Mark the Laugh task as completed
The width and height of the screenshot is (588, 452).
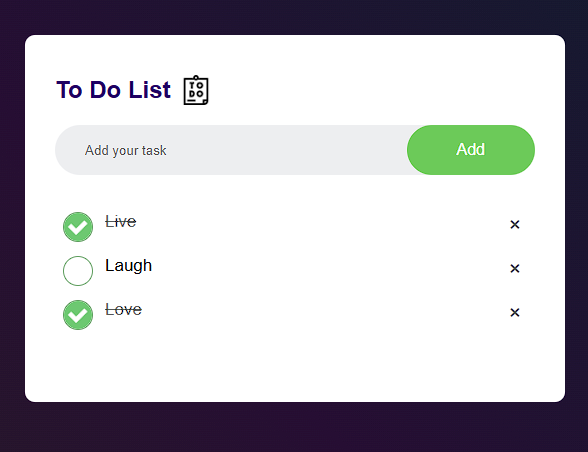[x=78, y=271]
